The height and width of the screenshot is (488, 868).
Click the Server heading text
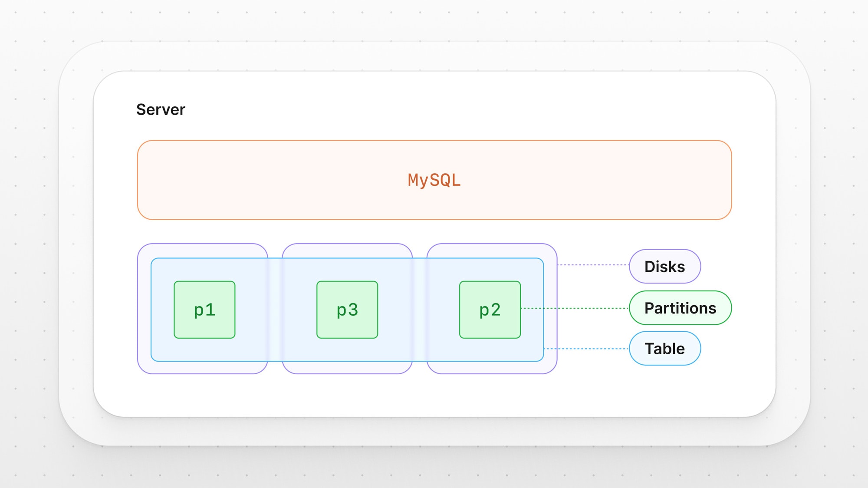[x=161, y=109]
